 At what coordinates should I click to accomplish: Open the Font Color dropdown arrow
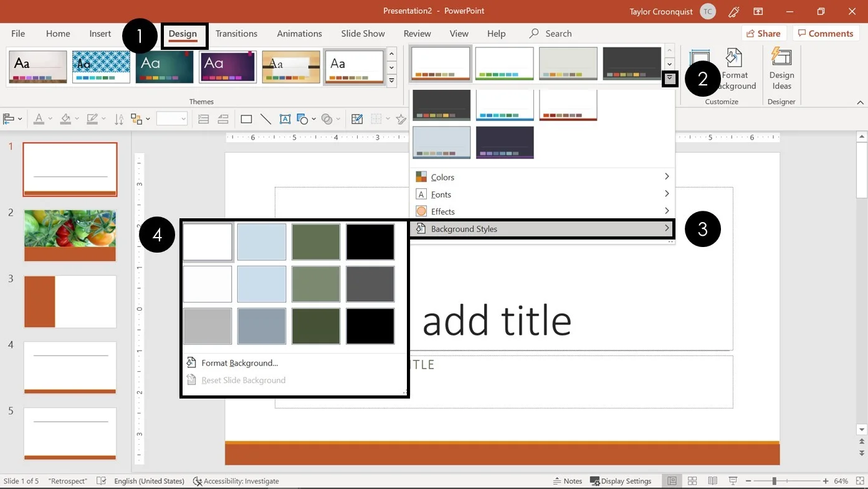(x=49, y=119)
